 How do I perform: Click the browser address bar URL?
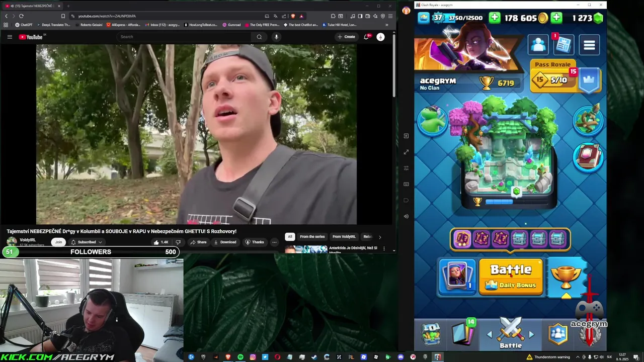107,16
